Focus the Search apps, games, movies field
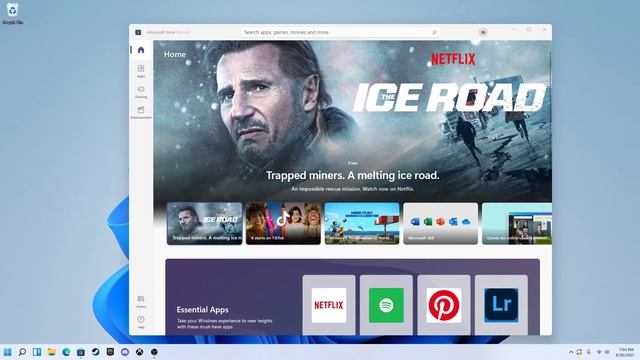 tap(340, 32)
